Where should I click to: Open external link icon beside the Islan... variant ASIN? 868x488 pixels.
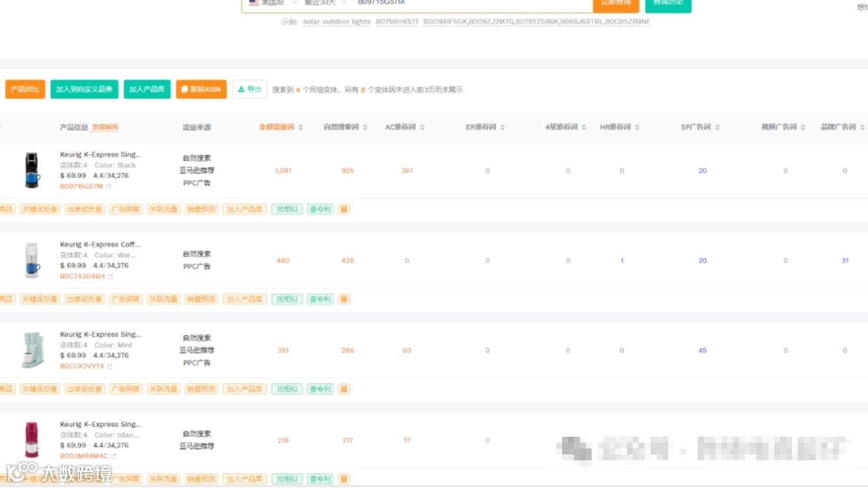113,456
